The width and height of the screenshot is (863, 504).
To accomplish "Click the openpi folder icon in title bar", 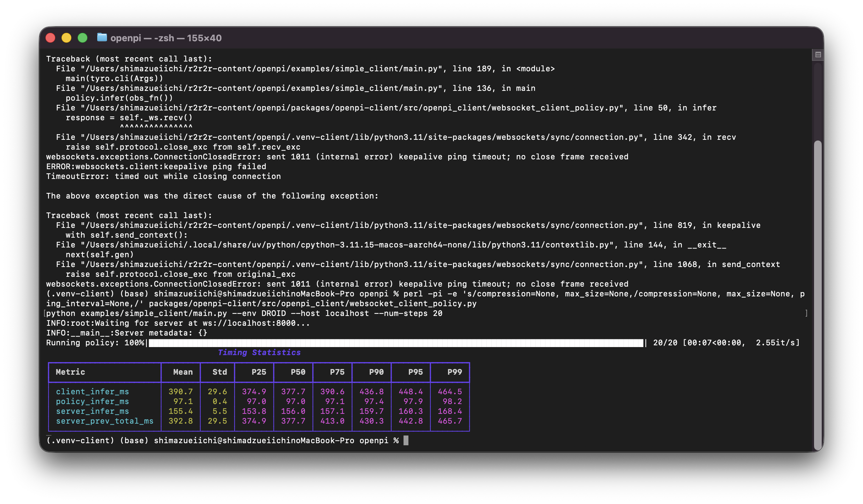I will 102,37.
